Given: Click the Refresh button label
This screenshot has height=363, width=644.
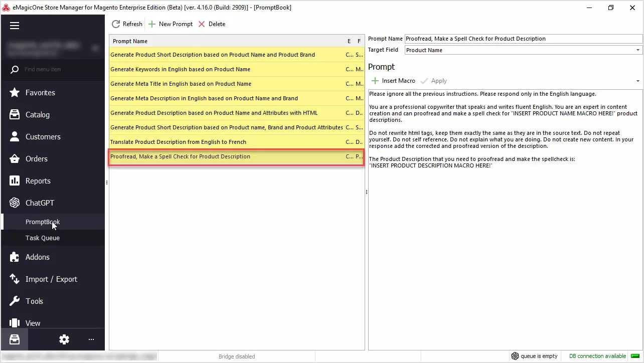Looking at the screenshot, I should pos(132,24).
